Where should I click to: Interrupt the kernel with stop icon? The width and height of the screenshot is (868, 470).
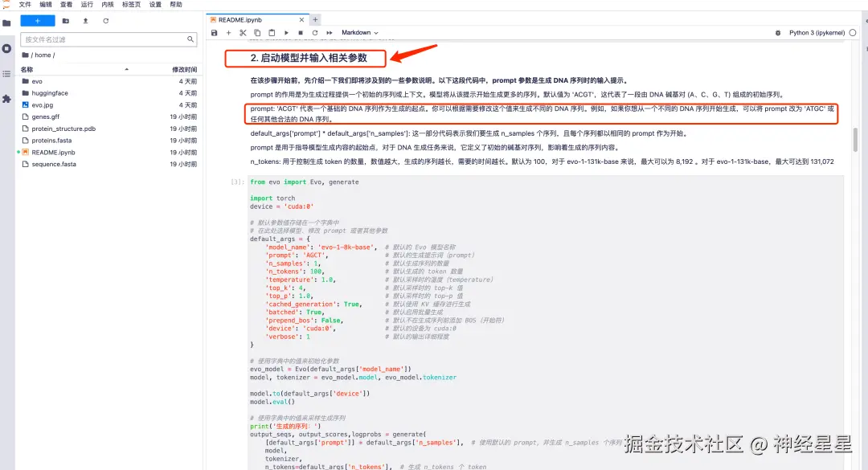click(301, 33)
